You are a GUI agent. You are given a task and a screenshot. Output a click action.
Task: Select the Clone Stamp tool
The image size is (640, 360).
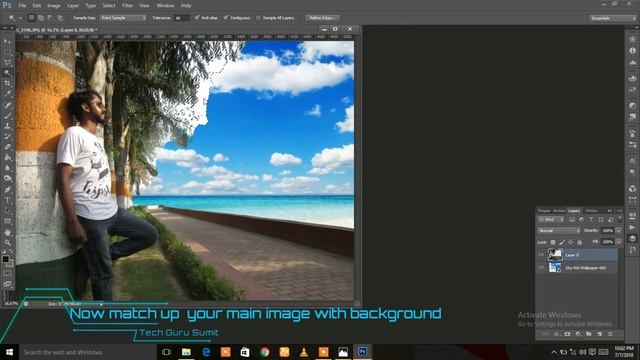coord(7,126)
